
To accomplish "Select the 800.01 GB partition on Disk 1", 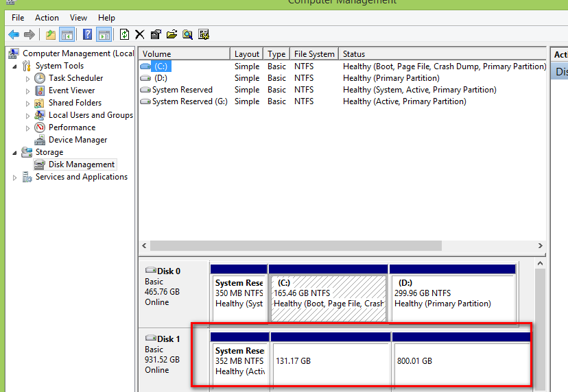I will point(461,361).
